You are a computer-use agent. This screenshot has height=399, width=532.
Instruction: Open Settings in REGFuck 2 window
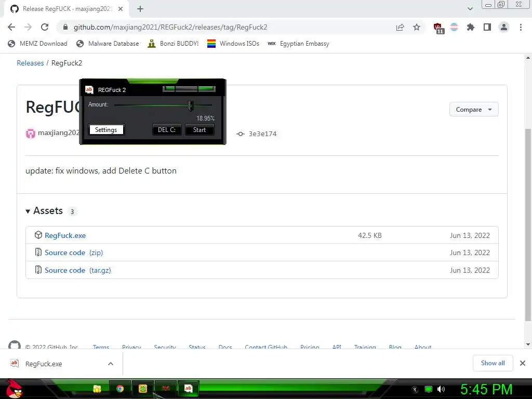[x=106, y=129]
